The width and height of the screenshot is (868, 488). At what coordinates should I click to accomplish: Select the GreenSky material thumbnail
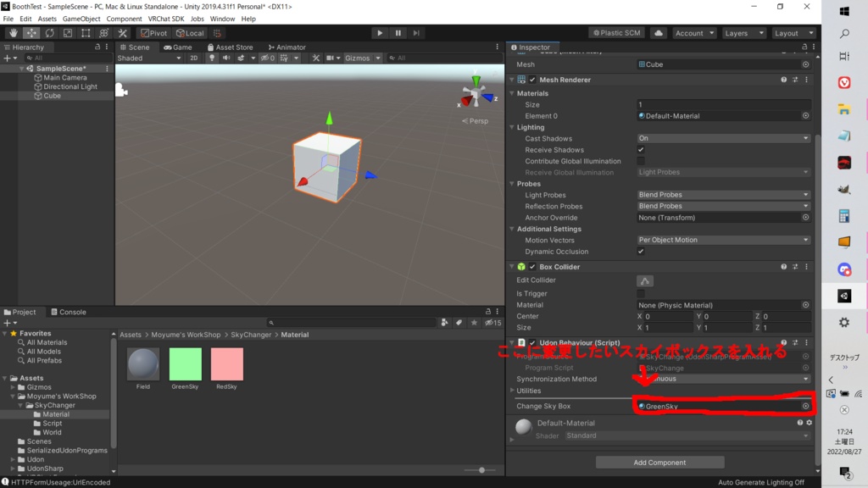[x=186, y=364]
